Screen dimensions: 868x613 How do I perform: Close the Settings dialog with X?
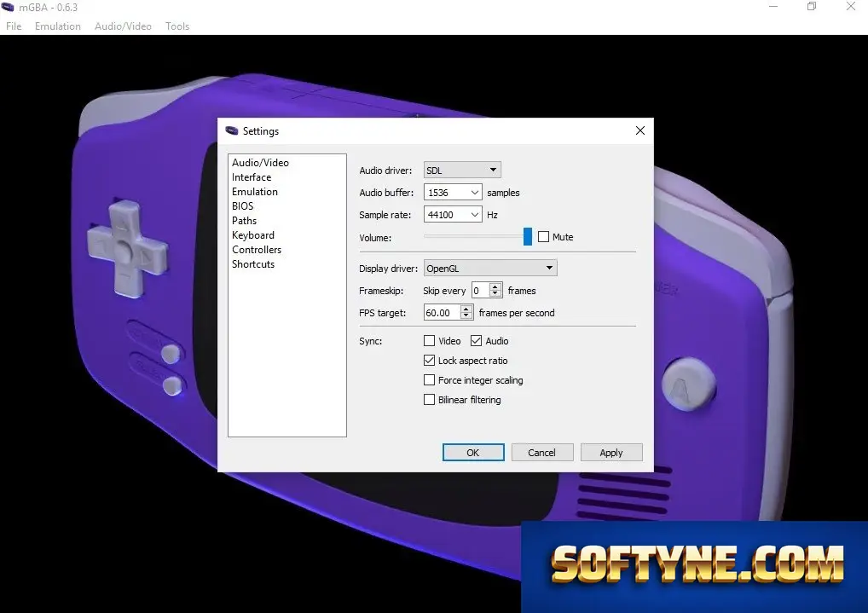pos(640,130)
